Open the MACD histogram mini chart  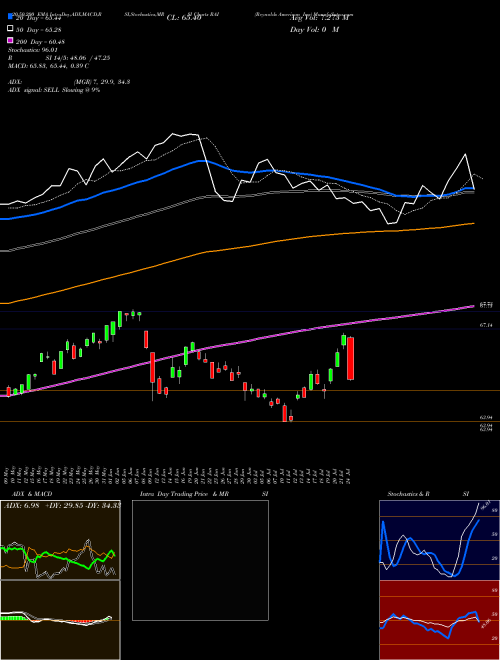60,620
